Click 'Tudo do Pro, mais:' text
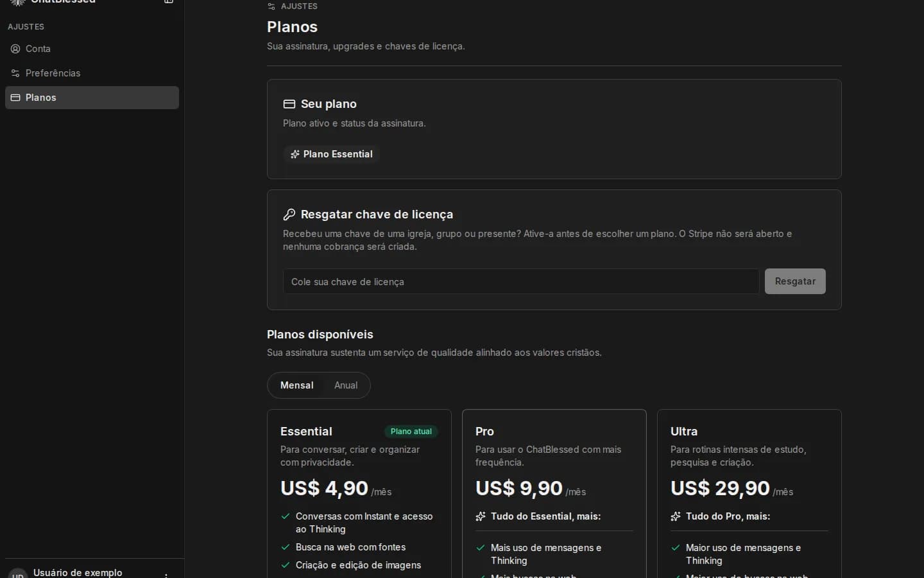This screenshot has width=924, height=578. coord(728,516)
